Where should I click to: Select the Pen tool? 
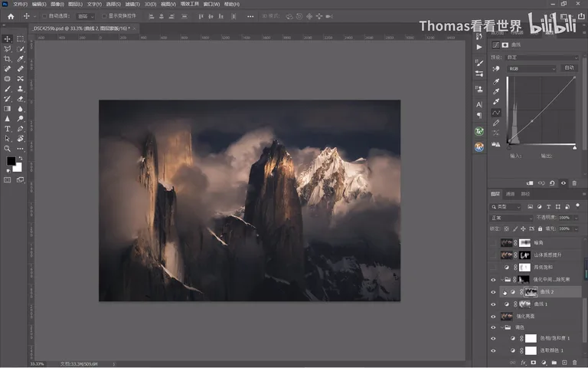[x=20, y=129]
